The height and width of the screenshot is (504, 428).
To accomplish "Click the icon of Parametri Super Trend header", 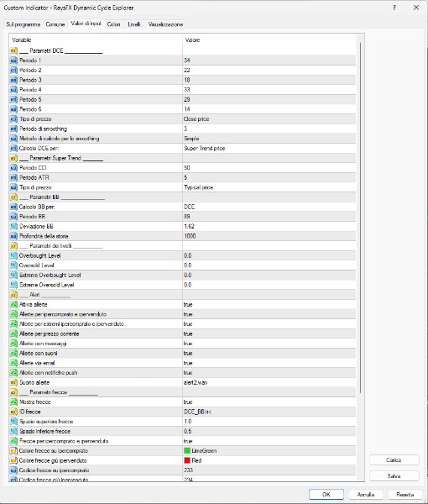I will click(x=13, y=158).
